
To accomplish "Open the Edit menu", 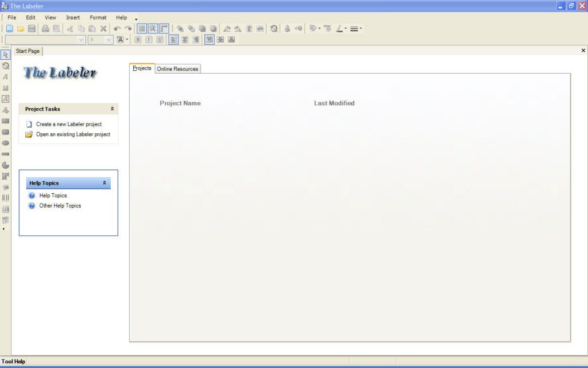I will click(30, 18).
